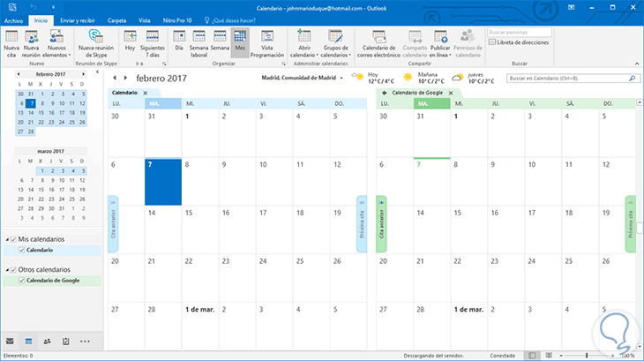Viewport: 644px width, 361px height.
Task: Click overlay arrow on Calendario de Google tab
Action: [x=384, y=93]
